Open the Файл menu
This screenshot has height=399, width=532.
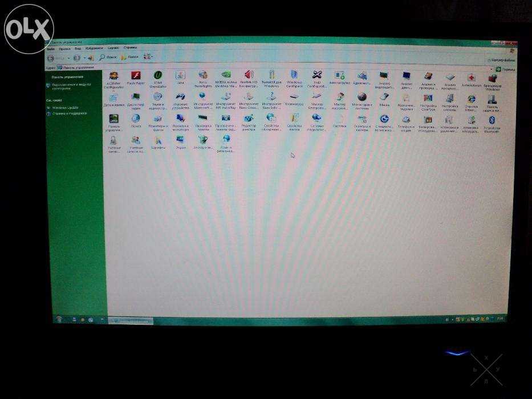coord(51,49)
